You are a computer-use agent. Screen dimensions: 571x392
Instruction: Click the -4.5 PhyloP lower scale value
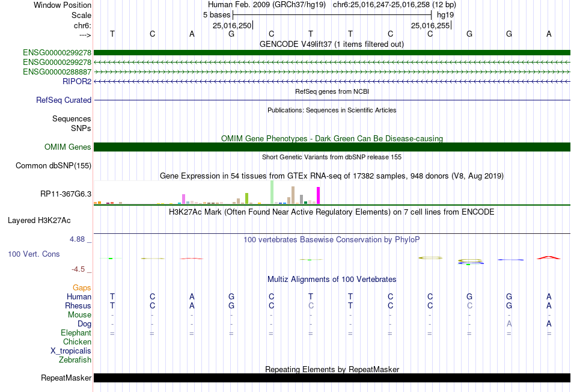tap(78, 269)
